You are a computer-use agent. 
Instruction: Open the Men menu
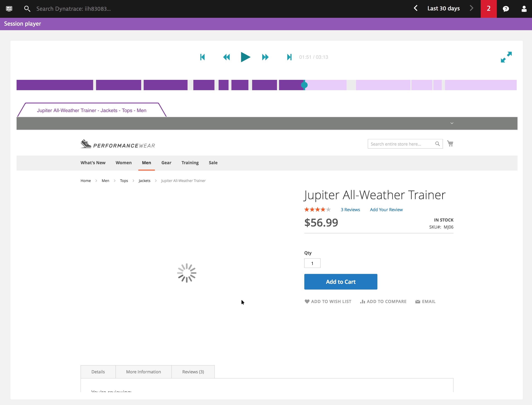click(146, 163)
